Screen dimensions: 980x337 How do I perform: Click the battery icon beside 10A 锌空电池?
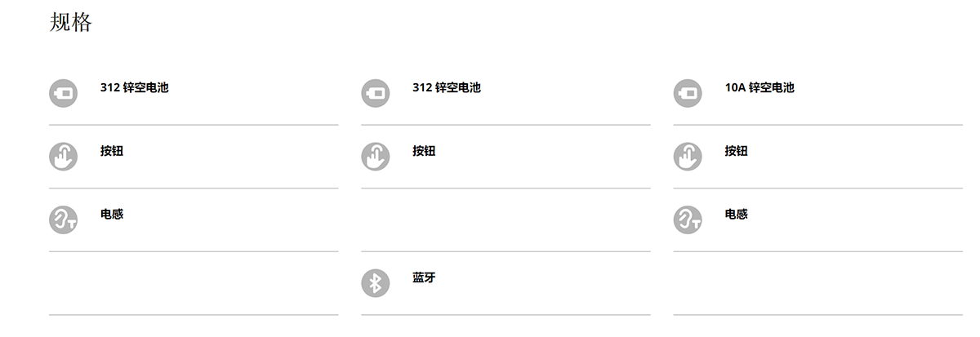click(688, 93)
